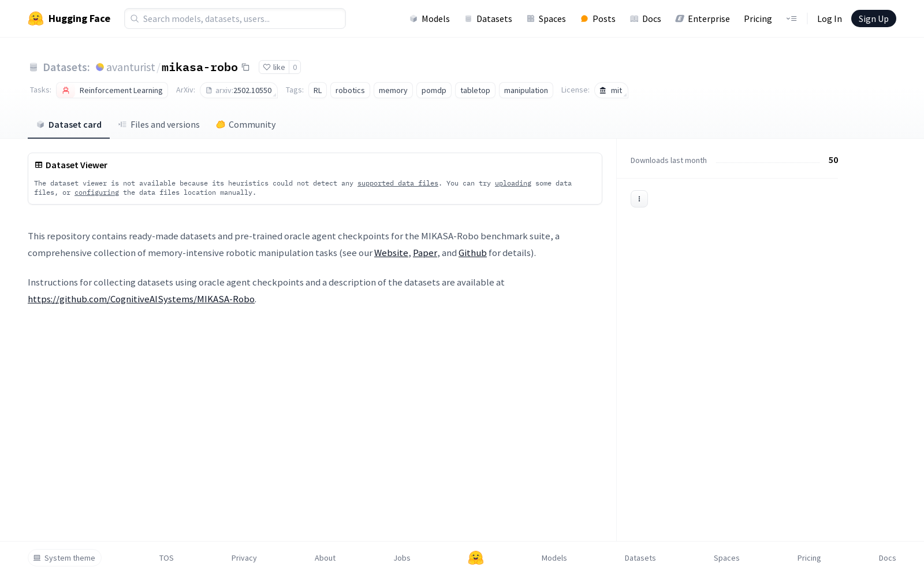Viewport: 924px width, 578px height.
Task: Open Pricing in the top navigation
Action: tap(758, 18)
